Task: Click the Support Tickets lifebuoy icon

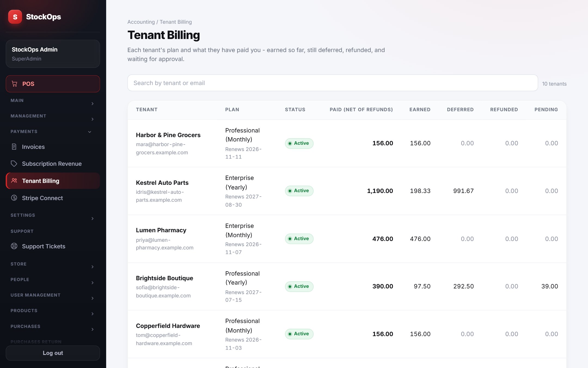Action: 14,246
